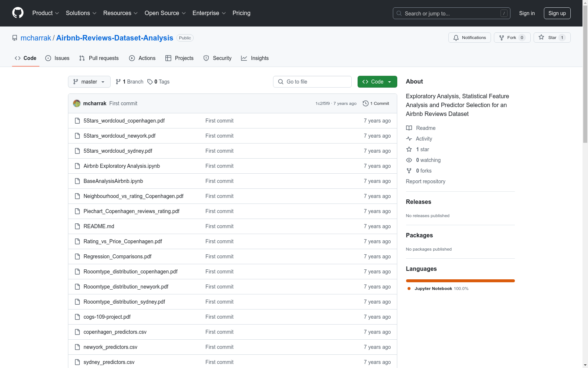Click the Sign up button
The width and height of the screenshot is (588, 368).
[557, 13]
